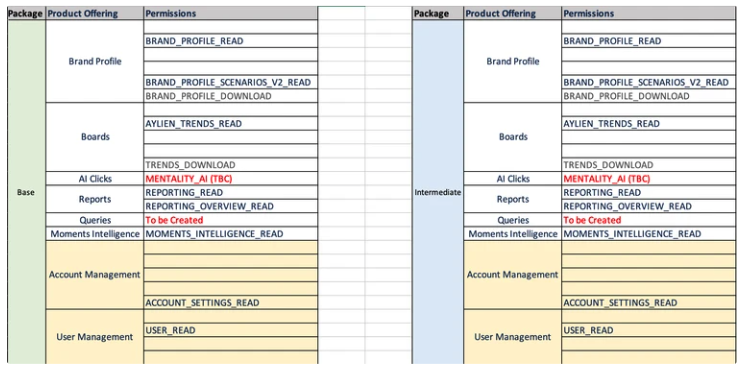Click Moments Intelligence in Base table

pos(95,234)
